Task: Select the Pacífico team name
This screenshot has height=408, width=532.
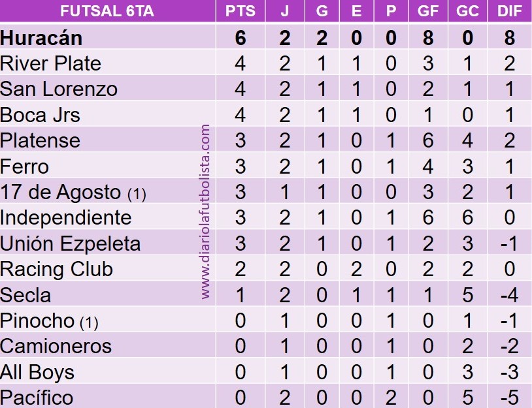Action: coord(37,397)
